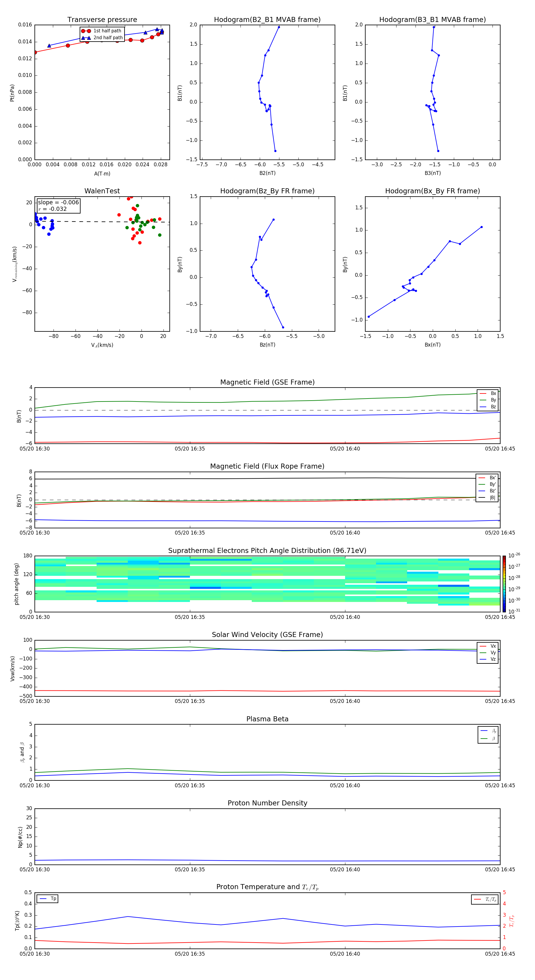The height and width of the screenshot is (980, 535).
Task: Click the 'Plasma Beta' plot title
Action: point(267,719)
